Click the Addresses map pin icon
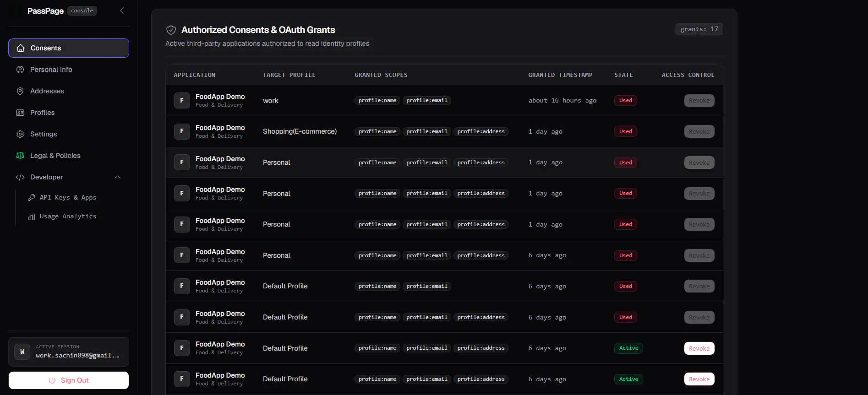The width and height of the screenshot is (868, 395). click(x=20, y=91)
